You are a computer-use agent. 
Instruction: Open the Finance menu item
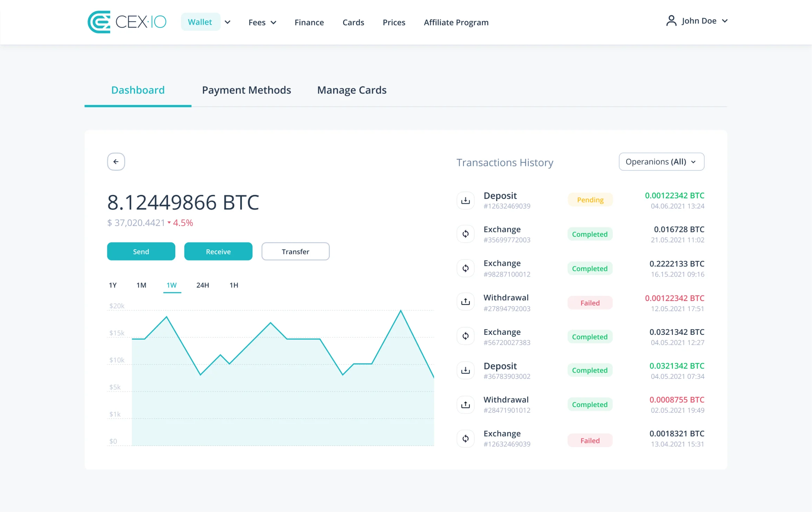click(309, 22)
